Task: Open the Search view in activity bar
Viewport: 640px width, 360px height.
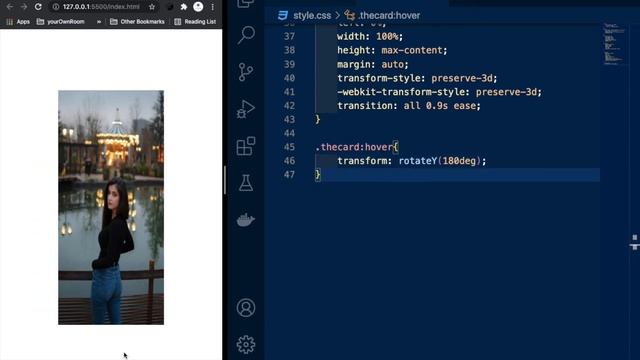Action: 246,35
